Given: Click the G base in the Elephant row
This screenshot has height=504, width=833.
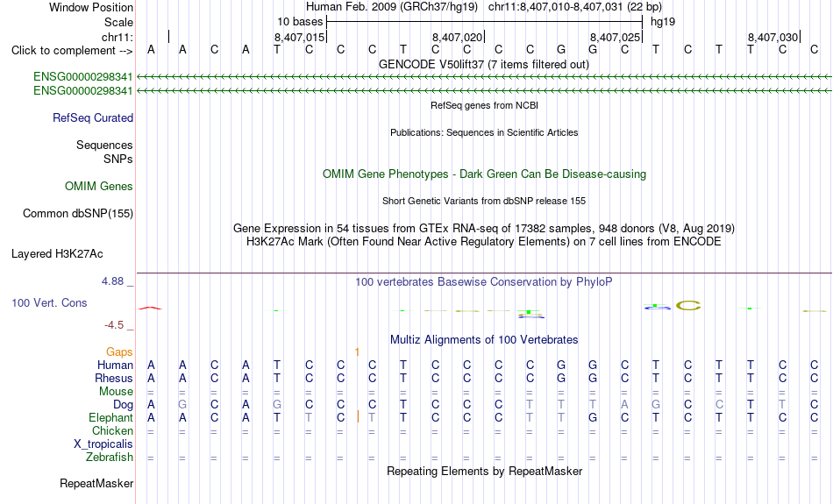Looking at the screenshot, I should [593, 418].
